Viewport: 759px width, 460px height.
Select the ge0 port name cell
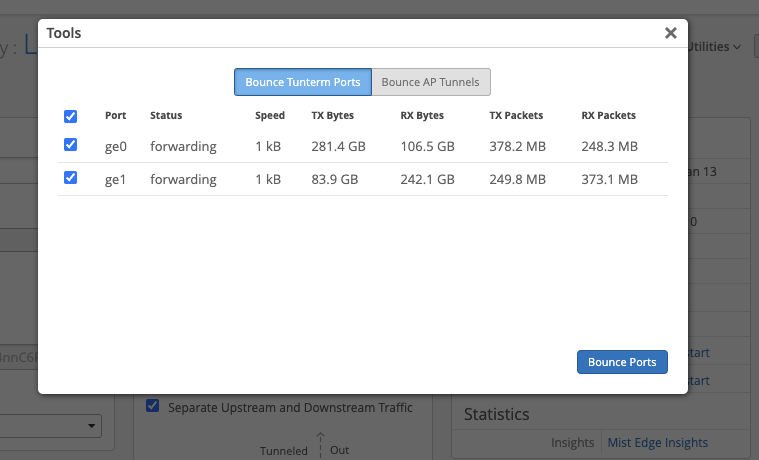pos(117,146)
